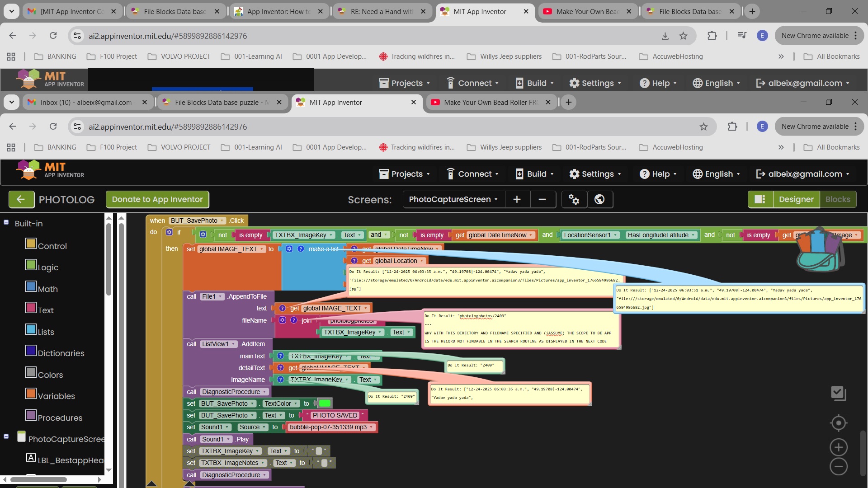
Task: Select the Procedures blocks category
Action: pyautogui.click(x=60, y=418)
